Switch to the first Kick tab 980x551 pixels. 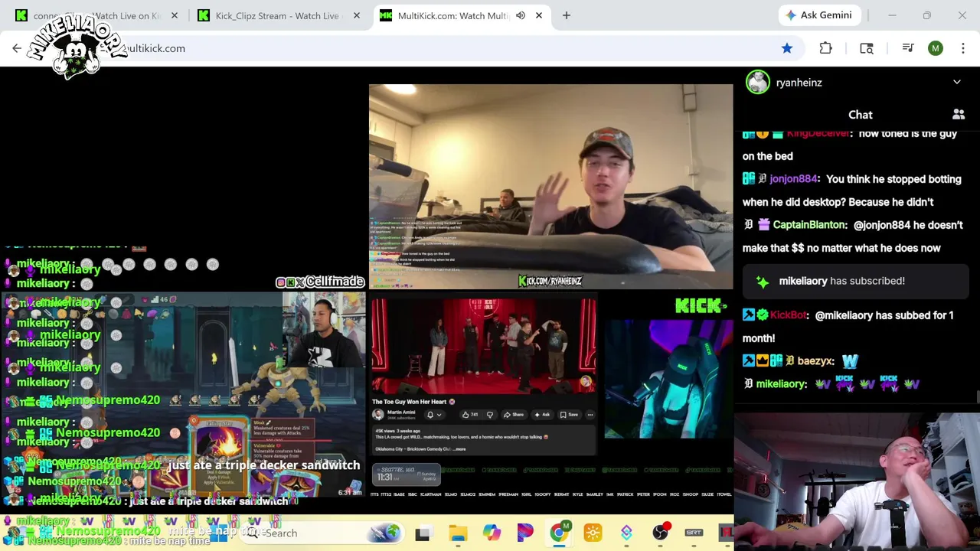click(96, 15)
